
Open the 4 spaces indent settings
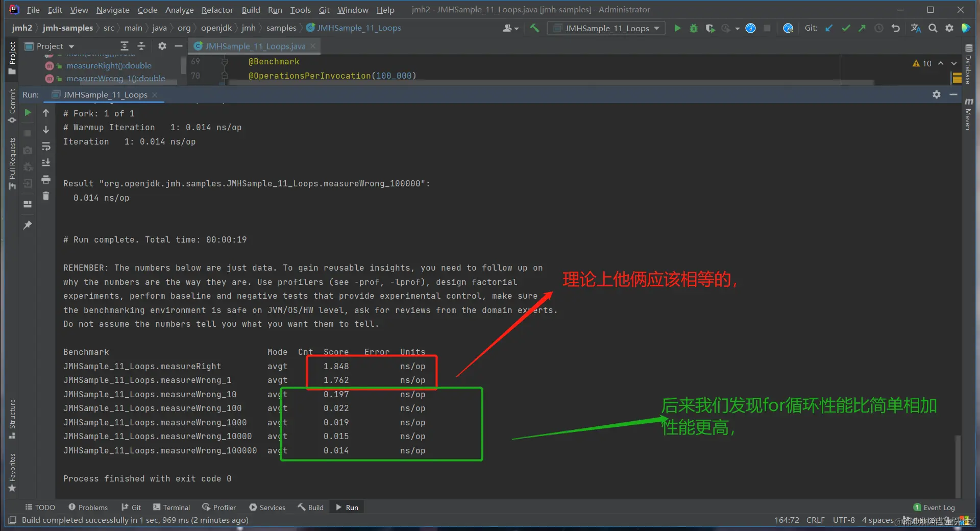coord(877,520)
